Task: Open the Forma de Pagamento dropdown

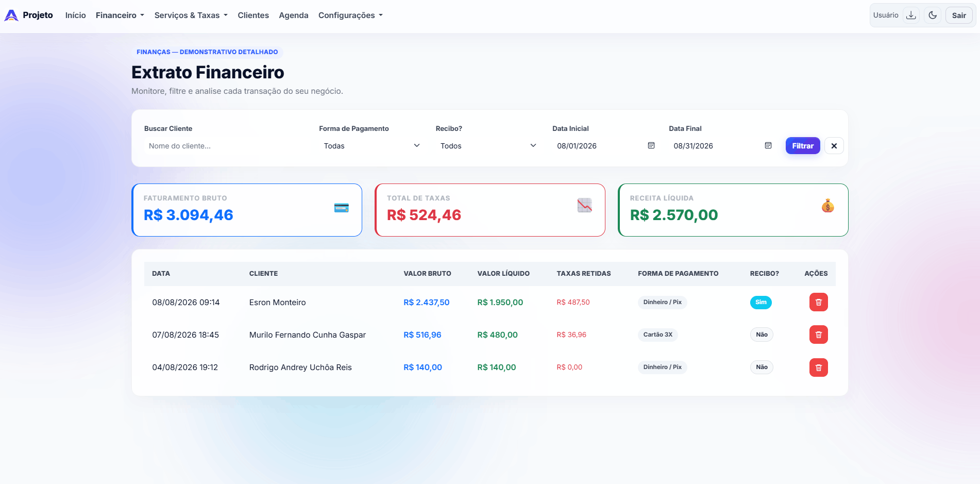Action: (x=371, y=146)
